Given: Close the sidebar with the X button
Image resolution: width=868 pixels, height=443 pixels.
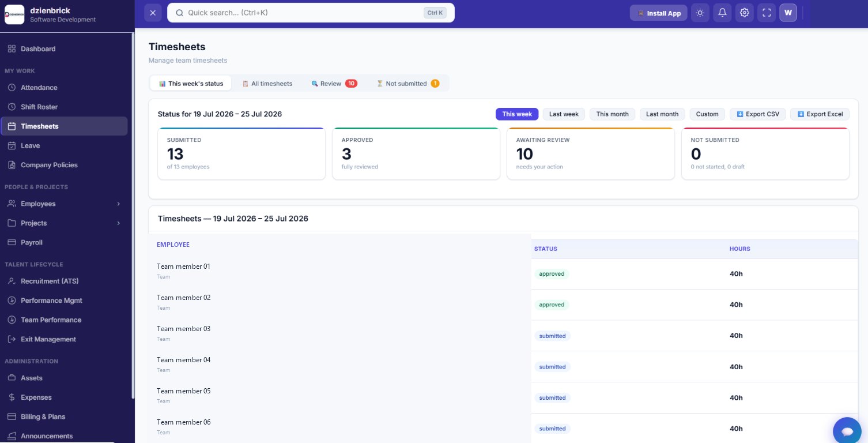Looking at the screenshot, I should pyautogui.click(x=153, y=13).
